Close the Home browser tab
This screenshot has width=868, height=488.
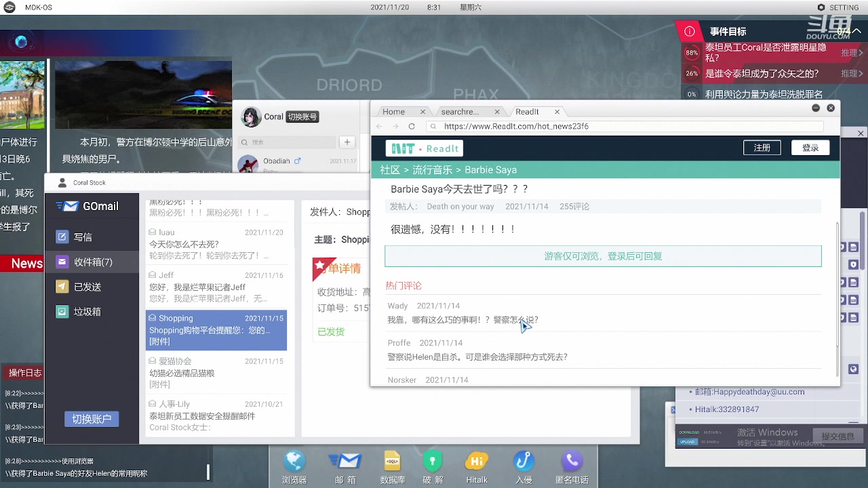click(x=422, y=112)
